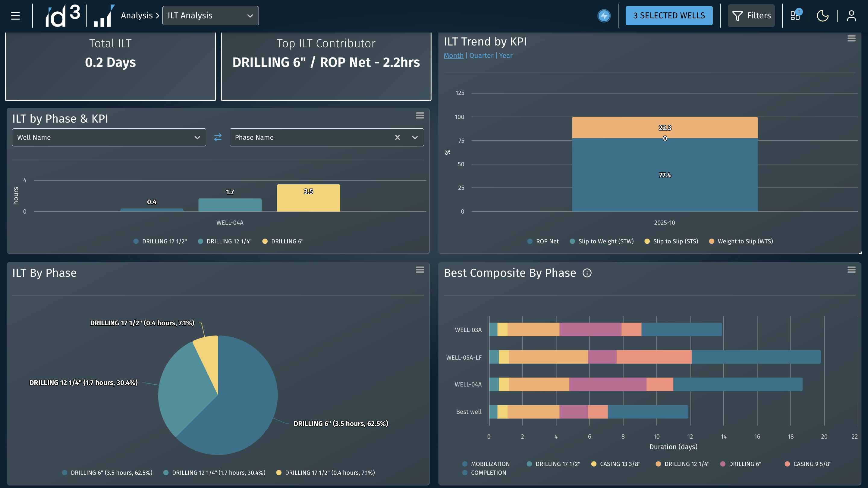Click the 3 SELECTED WELLS button
868x488 pixels.
pos(669,15)
